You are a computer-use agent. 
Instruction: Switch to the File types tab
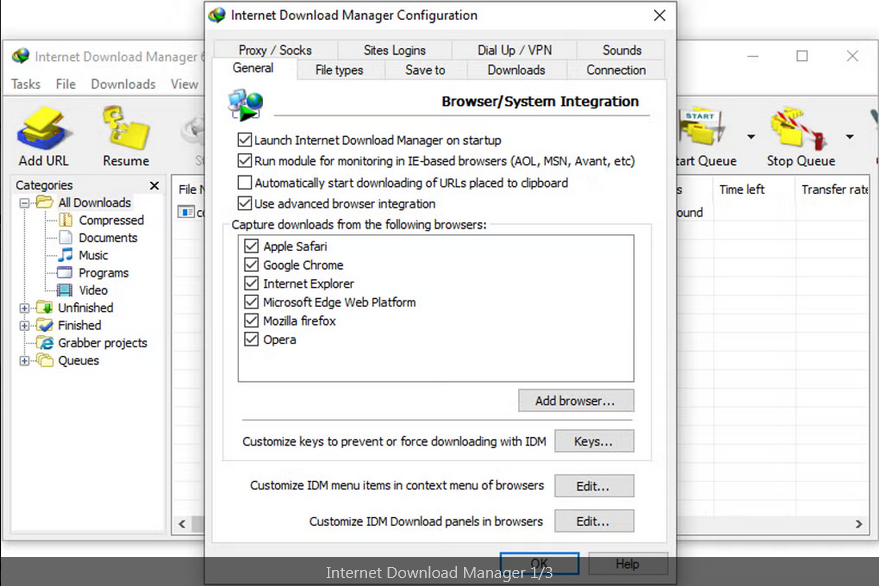[339, 70]
